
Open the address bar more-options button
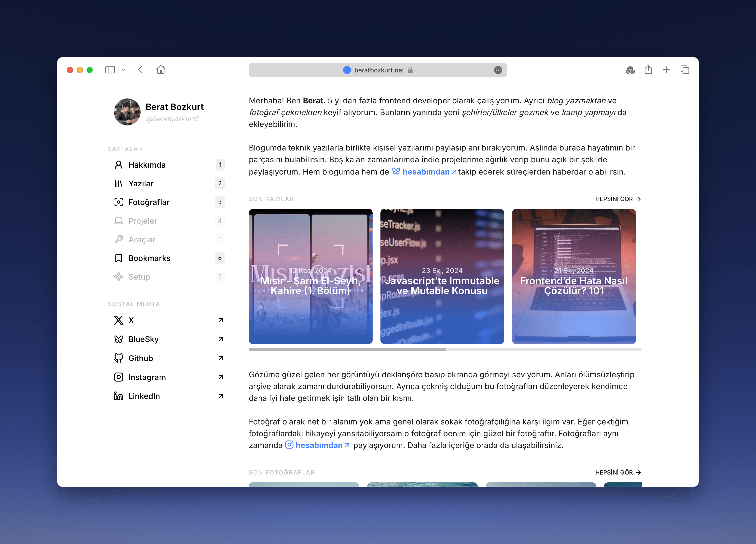(498, 70)
